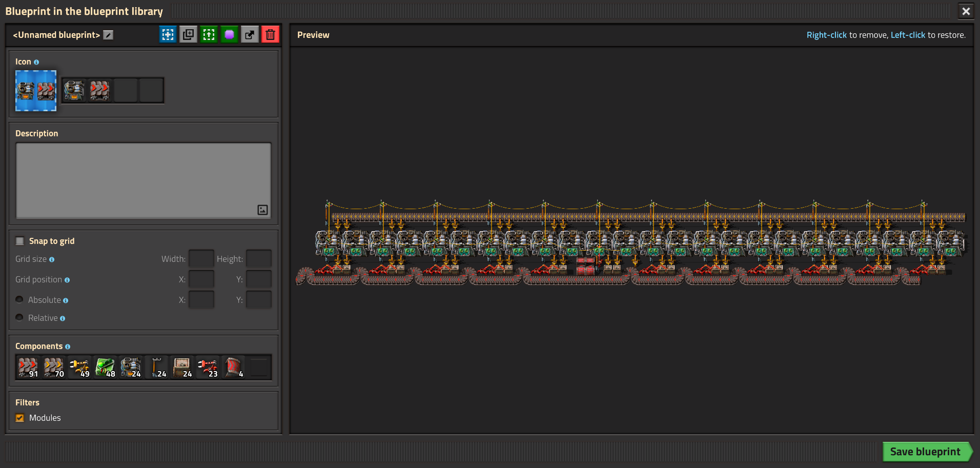Click the "Left-click" text in the preview hint
The height and width of the screenshot is (468, 980).
tap(908, 35)
